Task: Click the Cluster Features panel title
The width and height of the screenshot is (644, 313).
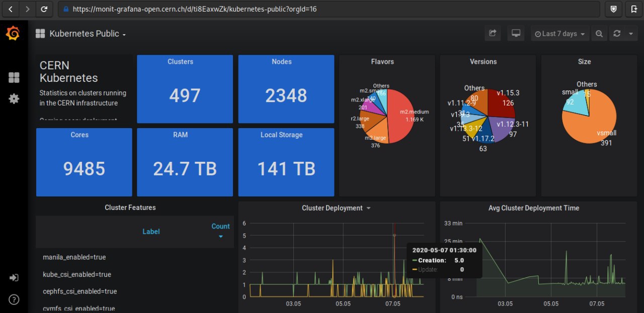Action: pos(130,207)
